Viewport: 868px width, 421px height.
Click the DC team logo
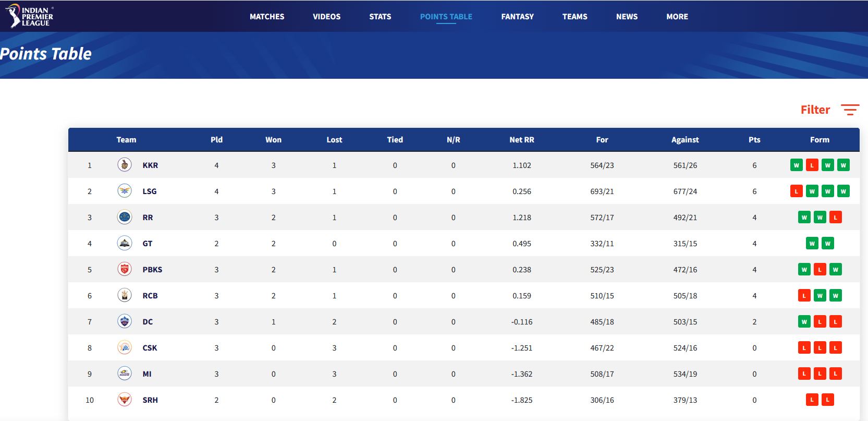[x=125, y=321]
